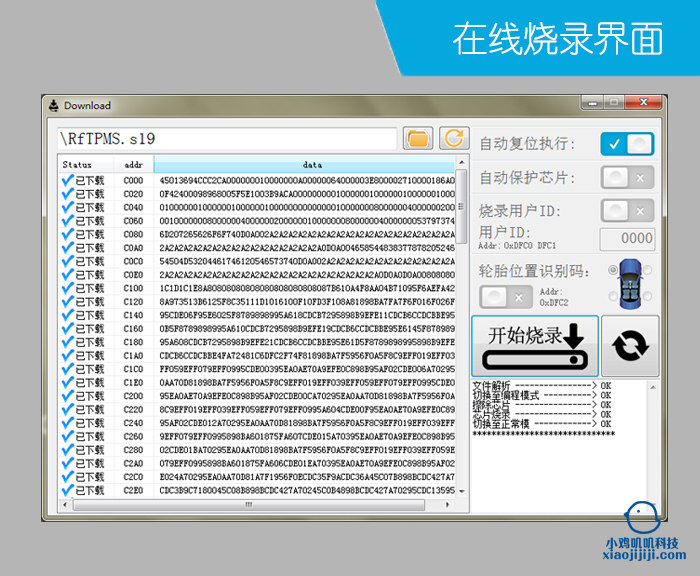Enable the 自动保护芯片 switch
700x576 pixels.
[x=627, y=177]
